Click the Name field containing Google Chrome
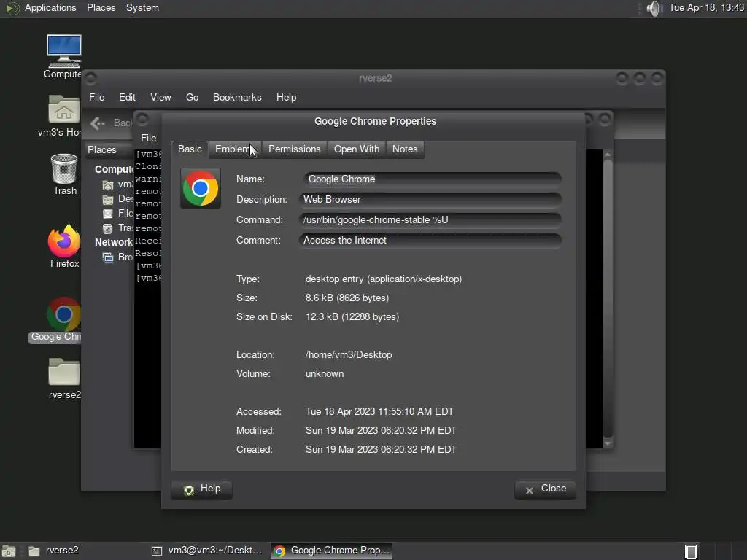The width and height of the screenshot is (747, 560). coord(433,179)
